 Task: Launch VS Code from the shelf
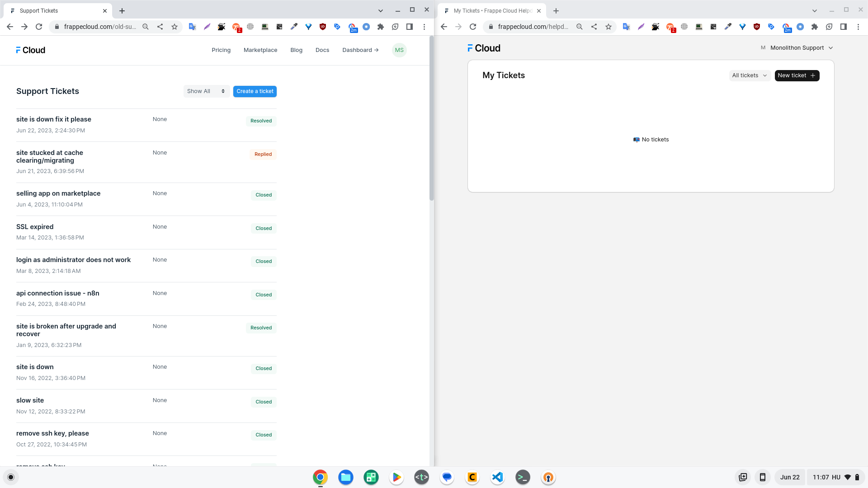tap(497, 477)
